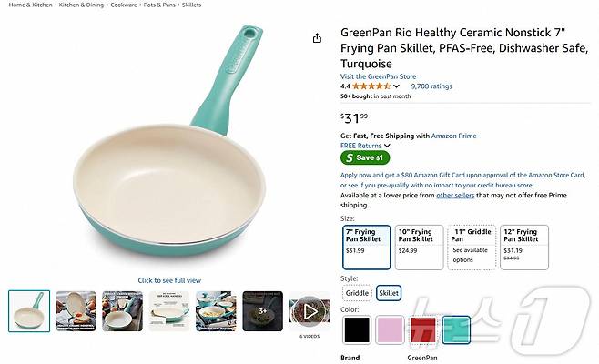Viewport: 599px width, 364px height.
Task: Pick the red color swatch
Action: (x=423, y=330)
